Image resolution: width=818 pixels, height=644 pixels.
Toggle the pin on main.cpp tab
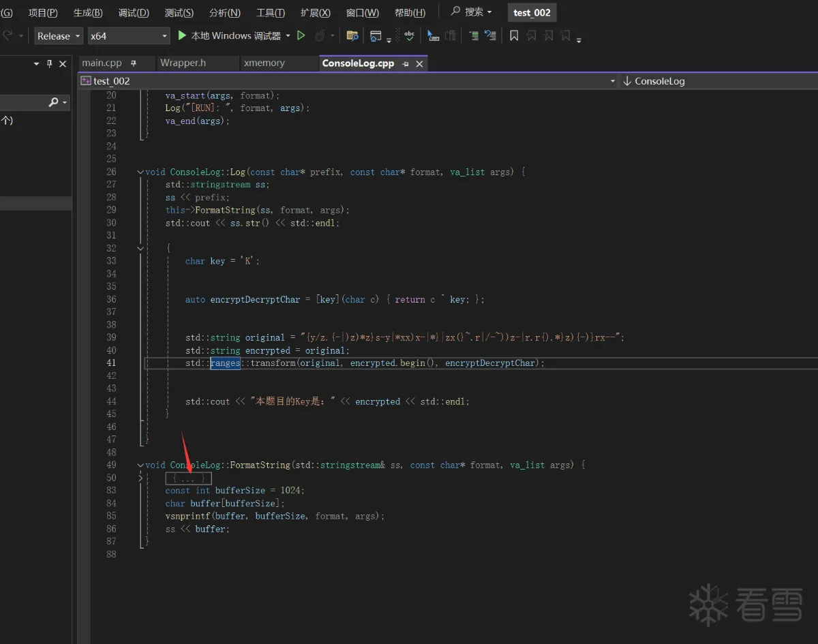coord(134,63)
